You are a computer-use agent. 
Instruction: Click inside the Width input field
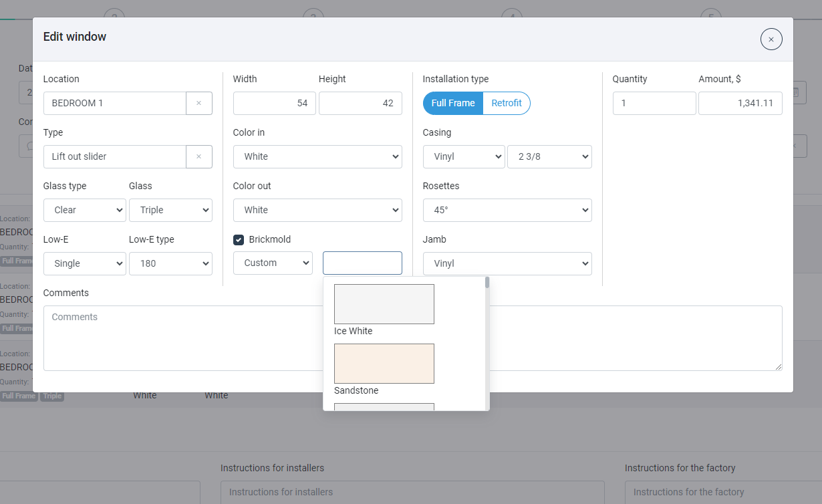(x=274, y=103)
